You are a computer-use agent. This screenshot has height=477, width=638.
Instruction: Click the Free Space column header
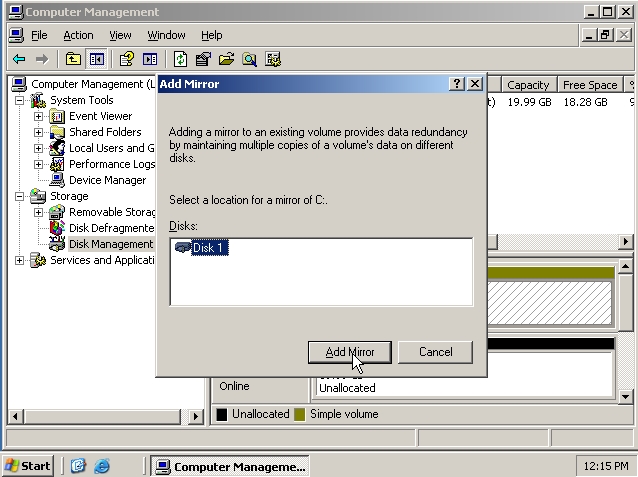click(590, 85)
